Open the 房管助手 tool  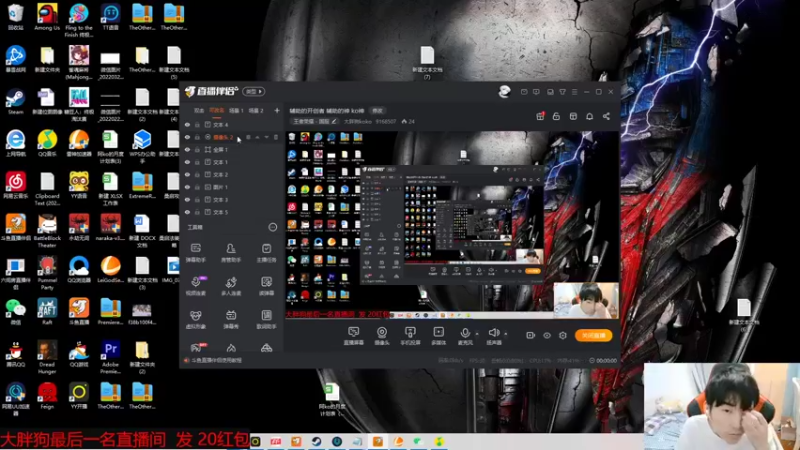coord(231,253)
